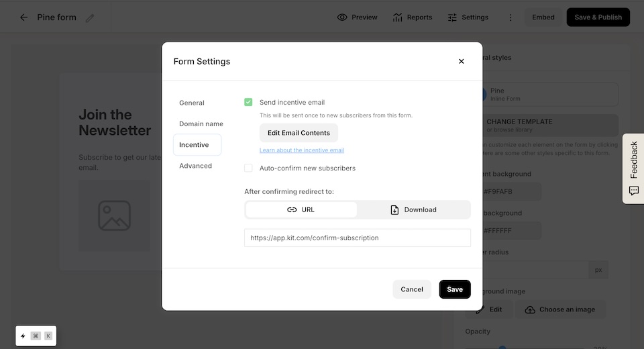
Task: Select the URL redirect option
Action: point(301,209)
